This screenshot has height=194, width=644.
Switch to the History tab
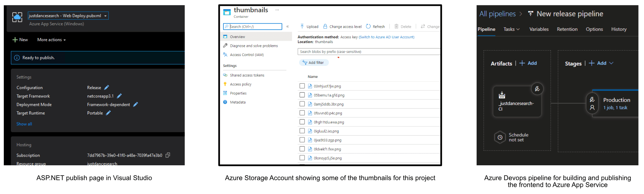tap(619, 29)
